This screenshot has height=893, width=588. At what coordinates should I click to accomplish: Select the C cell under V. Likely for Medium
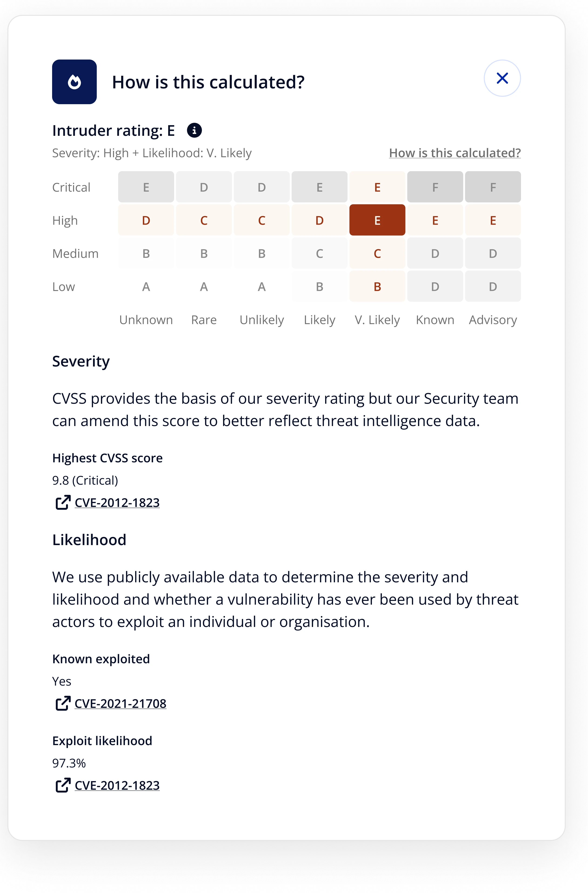coord(377,253)
